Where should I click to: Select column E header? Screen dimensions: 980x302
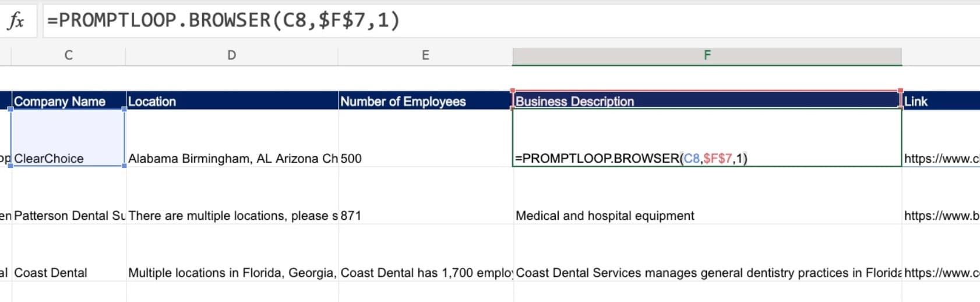[425, 55]
